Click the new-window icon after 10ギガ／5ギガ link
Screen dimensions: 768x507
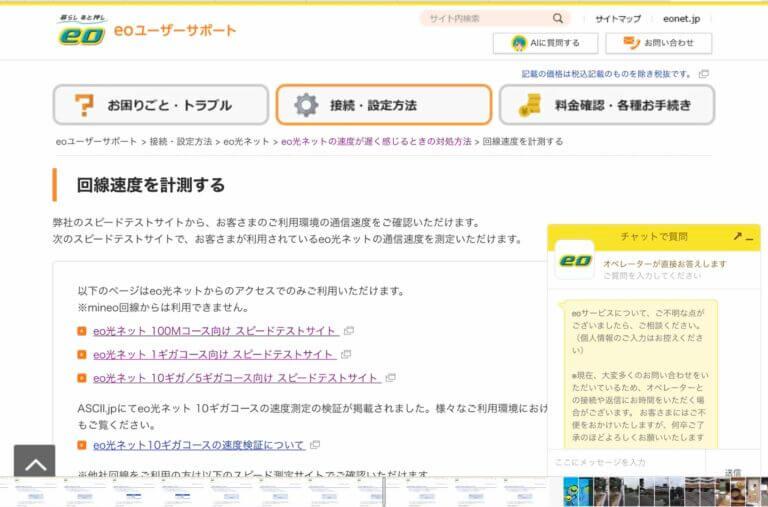(x=390, y=378)
